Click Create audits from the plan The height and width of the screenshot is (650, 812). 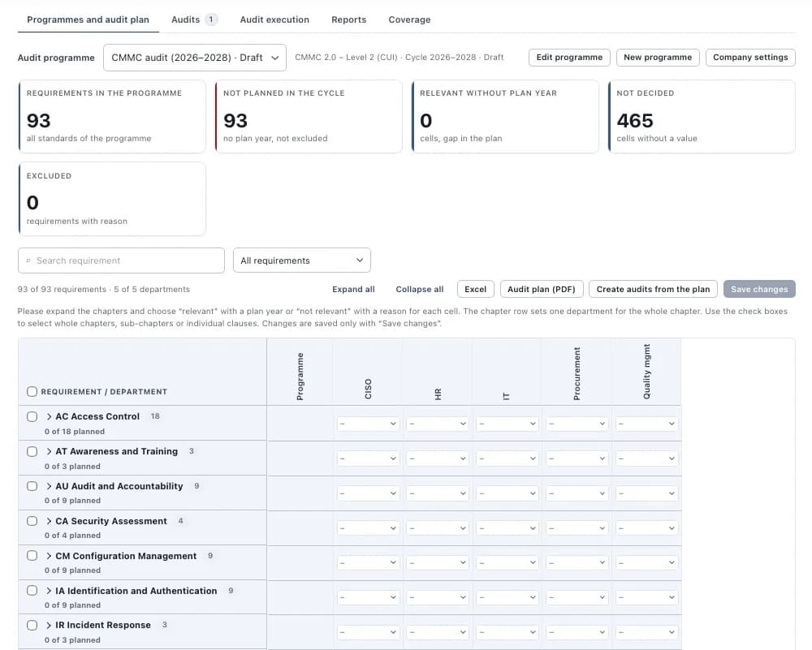(x=653, y=289)
